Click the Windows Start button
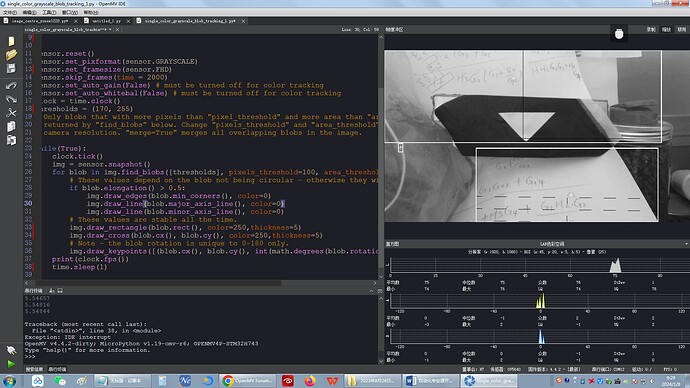Screen dimensions: 690x388 [9, 381]
